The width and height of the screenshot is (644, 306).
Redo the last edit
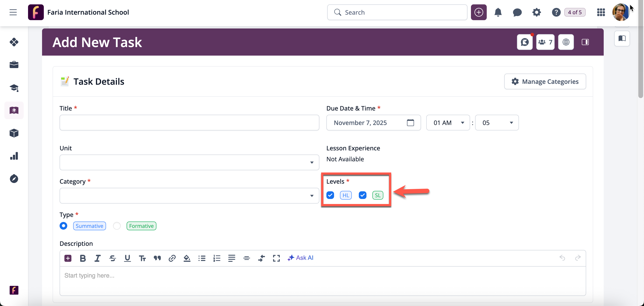[x=577, y=258]
